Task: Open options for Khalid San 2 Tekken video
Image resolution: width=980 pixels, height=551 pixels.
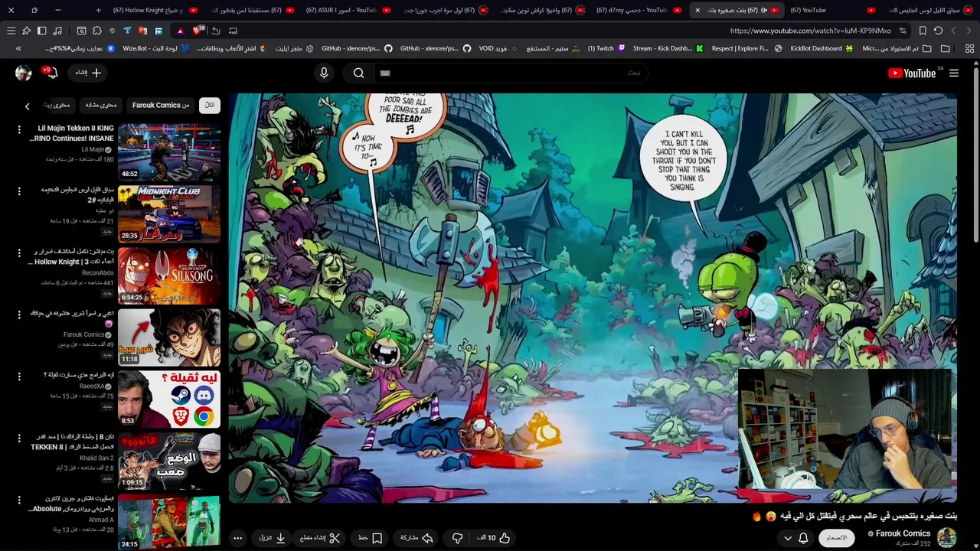Action: [x=19, y=439]
